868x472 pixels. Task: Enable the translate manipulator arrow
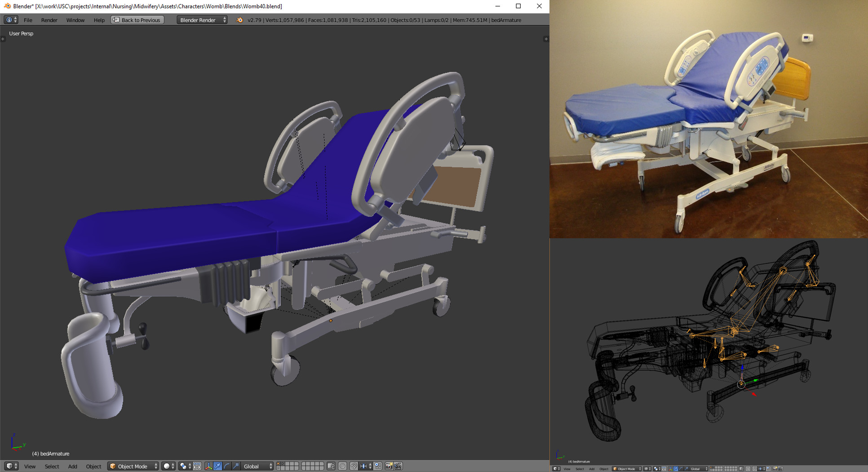click(x=218, y=466)
